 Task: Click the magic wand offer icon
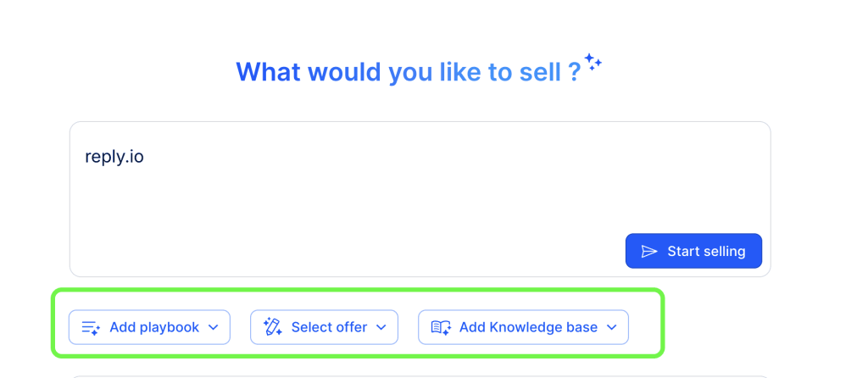(272, 327)
